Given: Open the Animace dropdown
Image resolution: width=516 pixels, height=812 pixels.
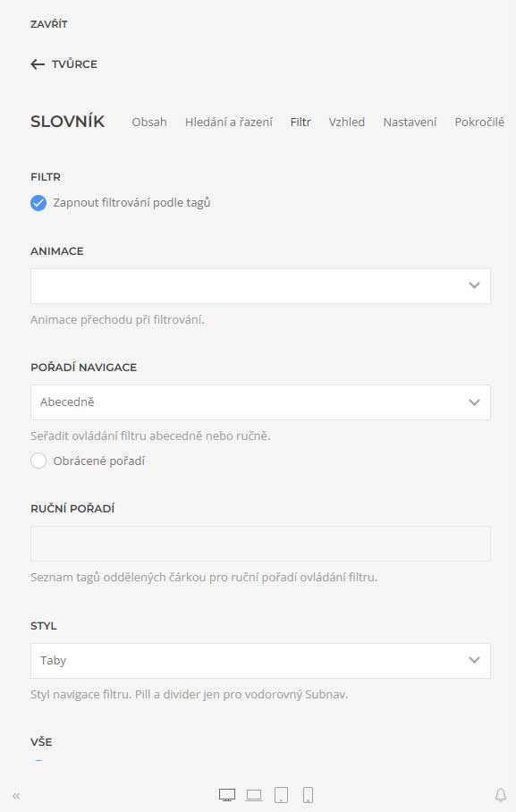Looking at the screenshot, I should [260, 286].
